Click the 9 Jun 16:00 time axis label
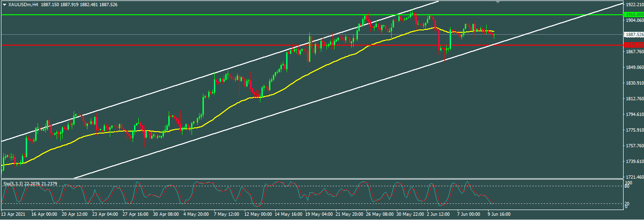The height and width of the screenshot is (220, 644). point(498,214)
